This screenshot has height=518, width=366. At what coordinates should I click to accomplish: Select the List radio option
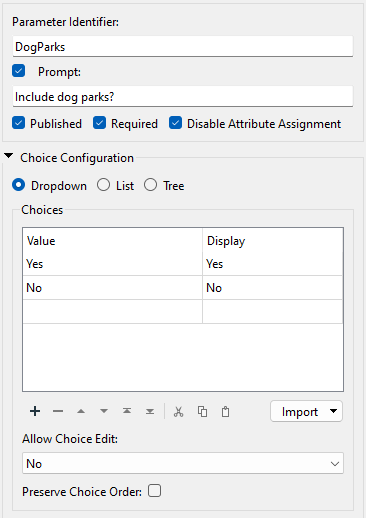coord(103,185)
